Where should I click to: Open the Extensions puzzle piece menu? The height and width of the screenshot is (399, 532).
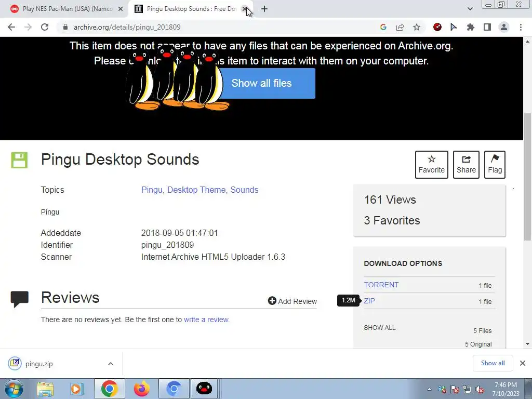pos(471,27)
